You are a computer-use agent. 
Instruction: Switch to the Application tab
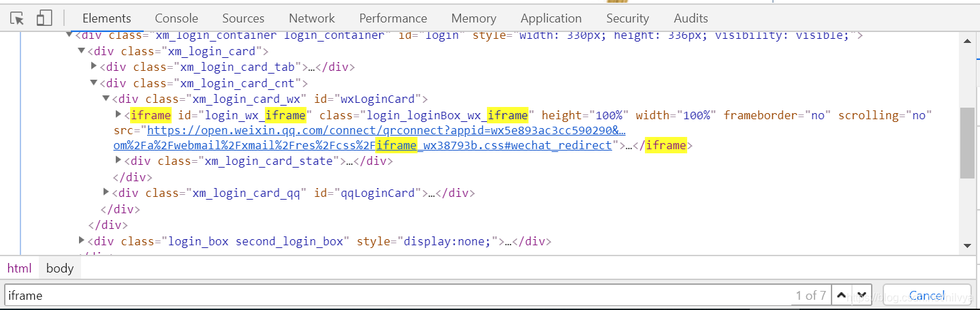[551, 18]
